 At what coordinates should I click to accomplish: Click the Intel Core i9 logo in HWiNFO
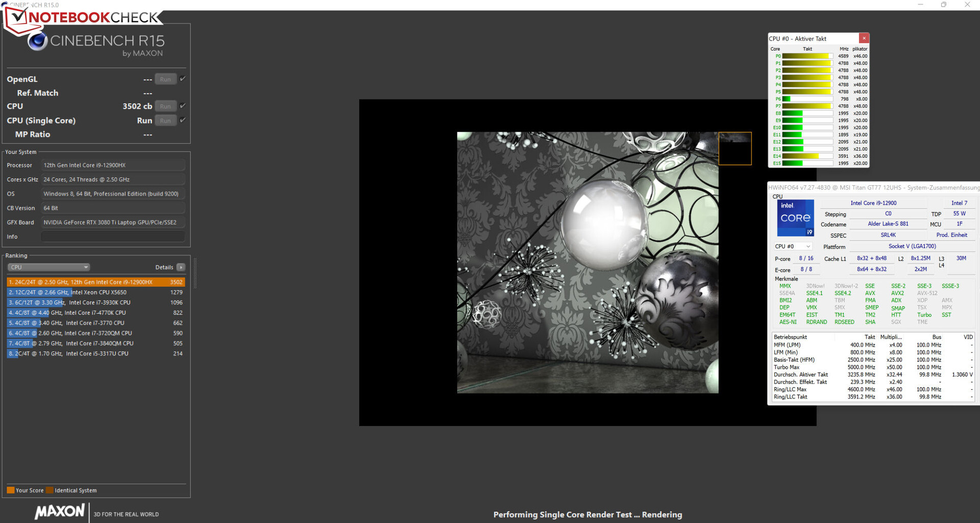[x=795, y=218]
